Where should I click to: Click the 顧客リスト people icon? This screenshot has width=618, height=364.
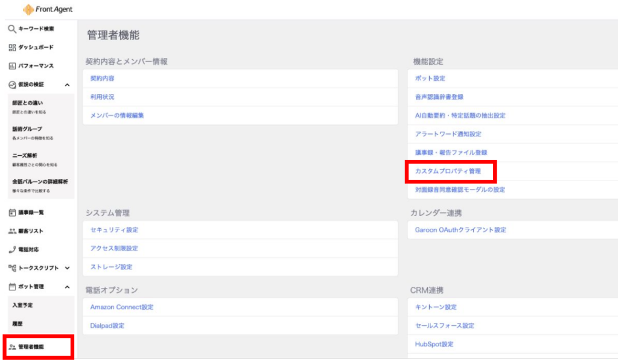pyautogui.click(x=12, y=231)
